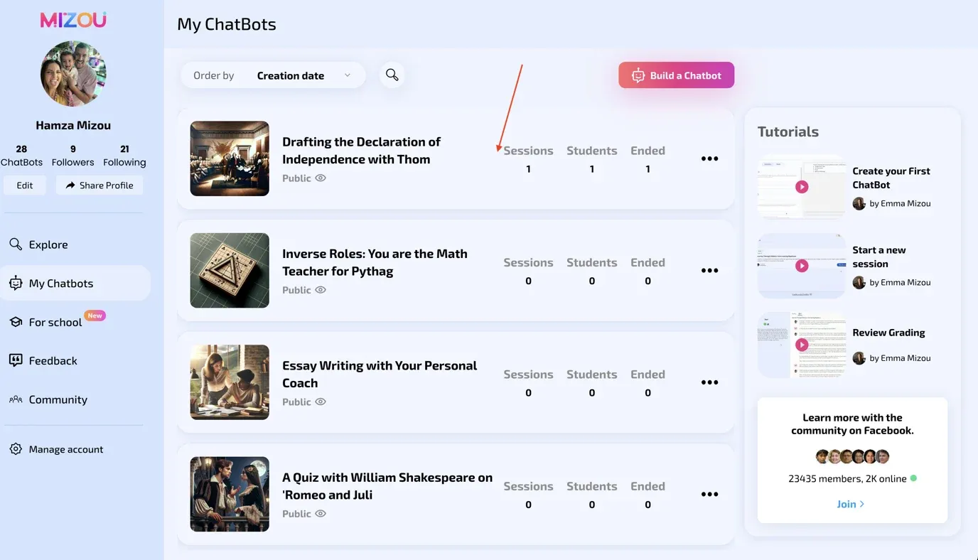The image size is (978, 560).
Task: Click the MIZOU logo
Action: [x=73, y=20]
